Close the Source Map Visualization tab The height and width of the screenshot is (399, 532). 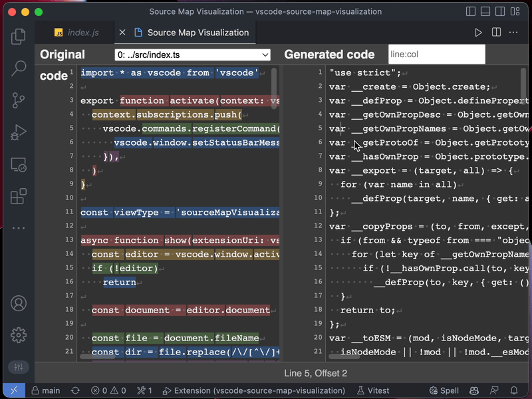(122, 33)
